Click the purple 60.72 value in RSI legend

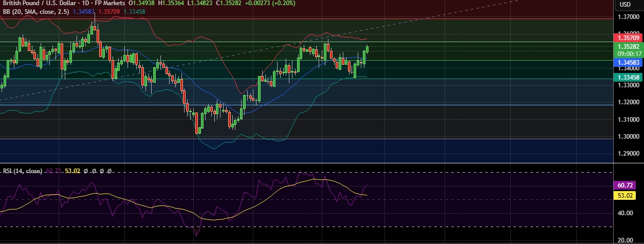(x=53, y=171)
